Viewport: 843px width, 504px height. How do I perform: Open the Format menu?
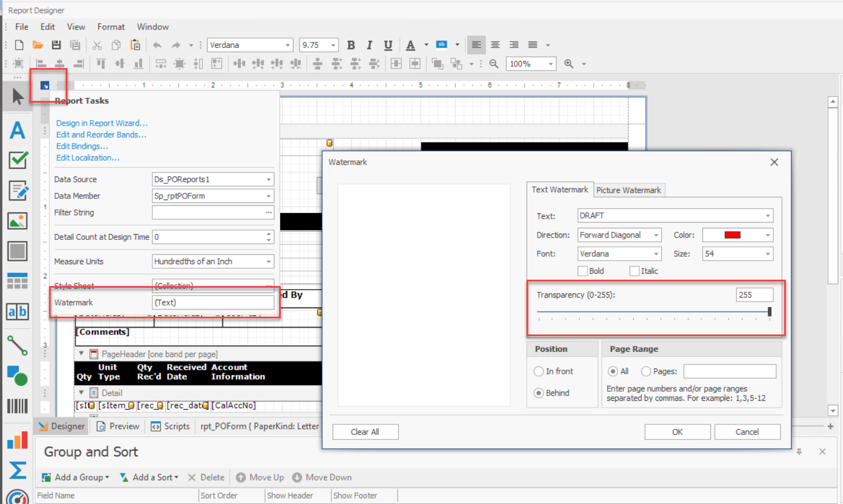tap(111, 27)
